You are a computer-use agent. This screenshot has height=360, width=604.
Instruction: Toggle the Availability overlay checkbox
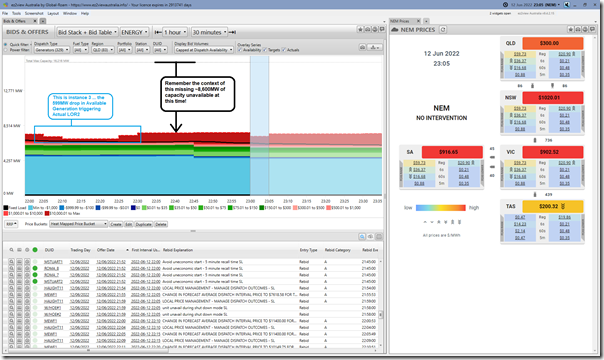(x=240, y=50)
